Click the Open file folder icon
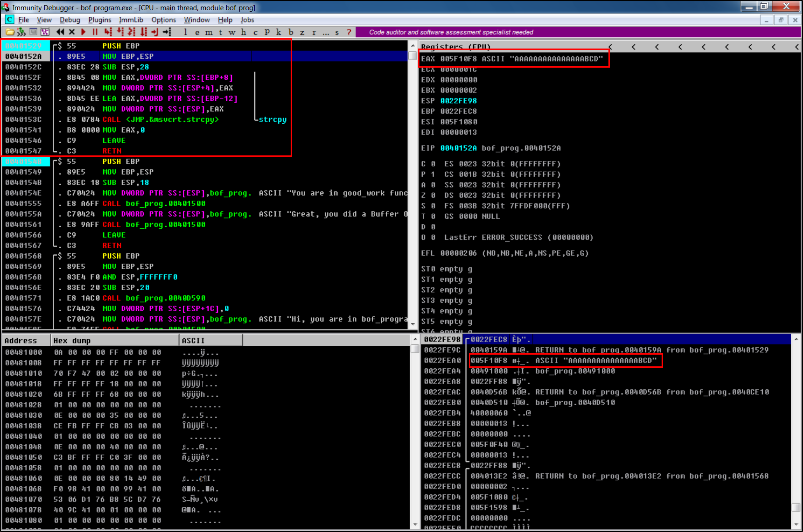This screenshot has width=803, height=532. coord(9,32)
